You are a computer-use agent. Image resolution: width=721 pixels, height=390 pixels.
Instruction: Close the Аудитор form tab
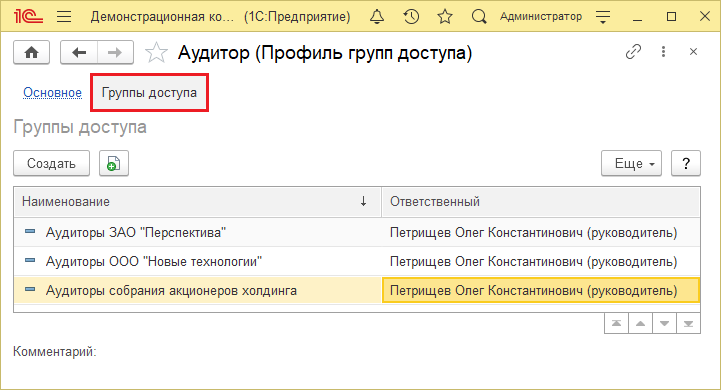(693, 52)
